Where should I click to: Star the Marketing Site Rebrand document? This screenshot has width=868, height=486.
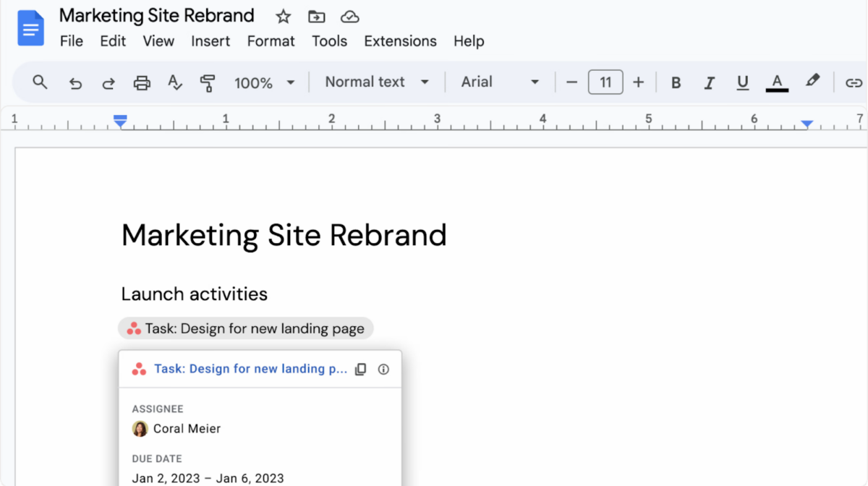coord(283,15)
